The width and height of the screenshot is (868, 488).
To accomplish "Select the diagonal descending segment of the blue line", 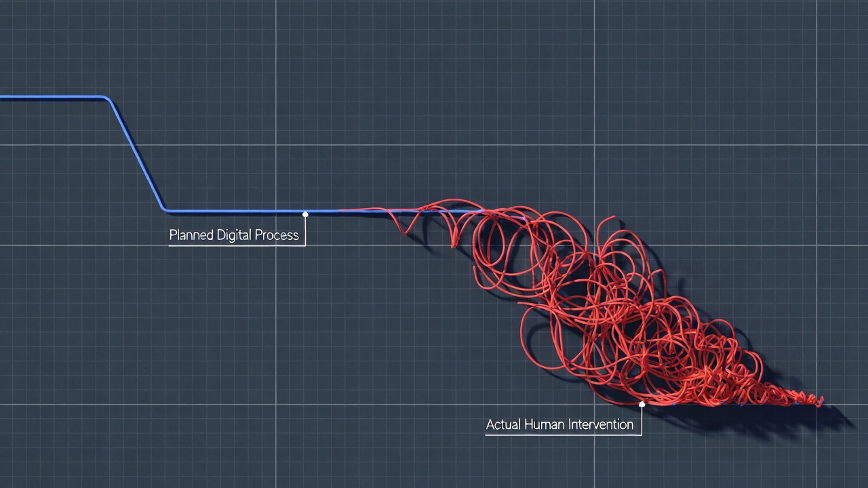I will [136, 153].
